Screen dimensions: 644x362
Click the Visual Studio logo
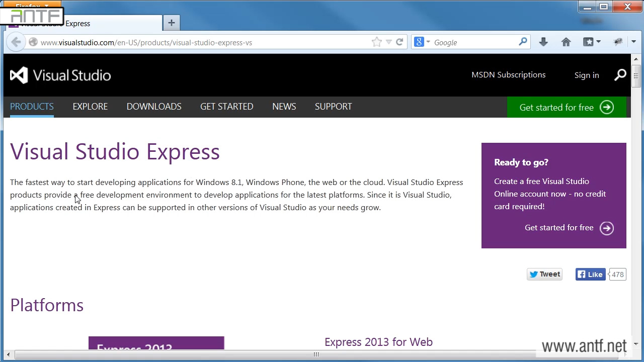pos(60,75)
